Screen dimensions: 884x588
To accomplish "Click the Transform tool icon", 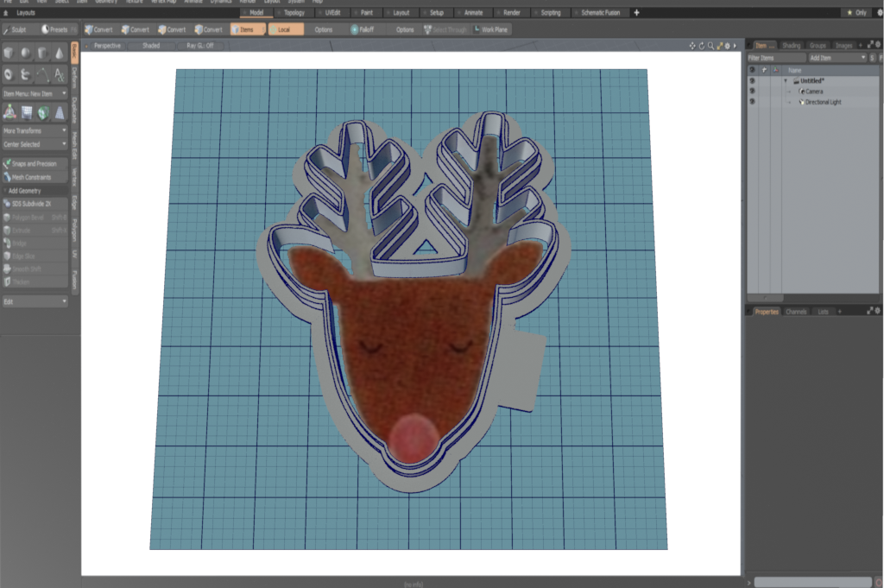I will pyautogui.click(x=9, y=111).
